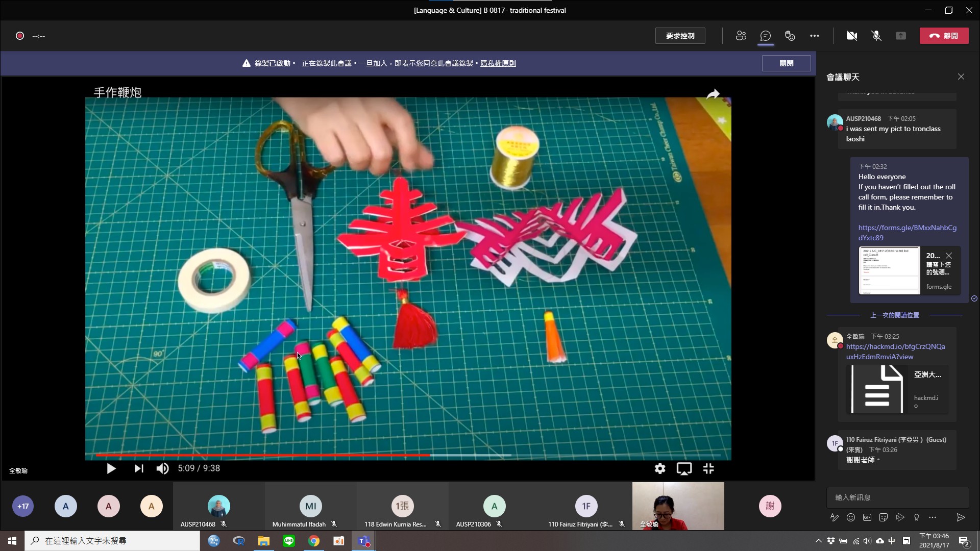The height and width of the screenshot is (551, 980).
Task: Open the forms.gle/BMxxNahbCgdYxtc89 link
Action: (907, 233)
